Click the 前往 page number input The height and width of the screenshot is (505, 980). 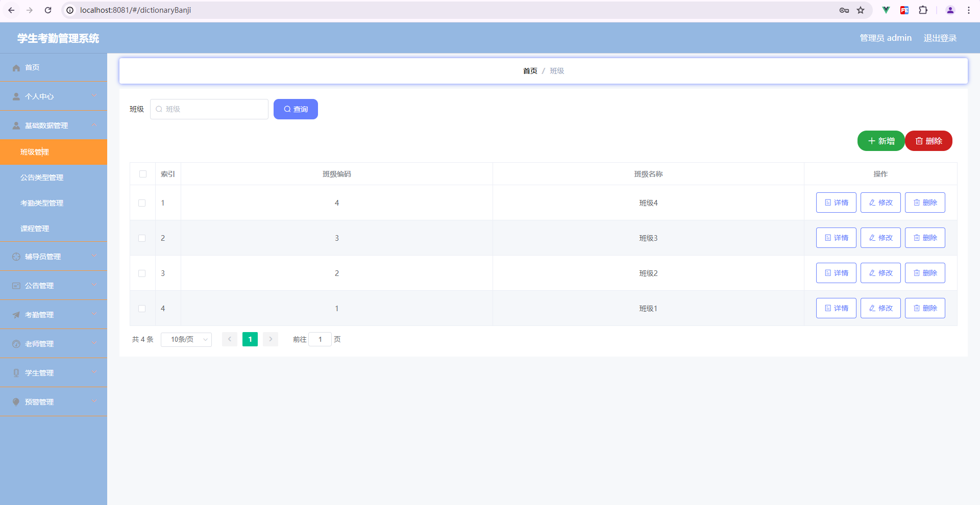(x=320, y=339)
